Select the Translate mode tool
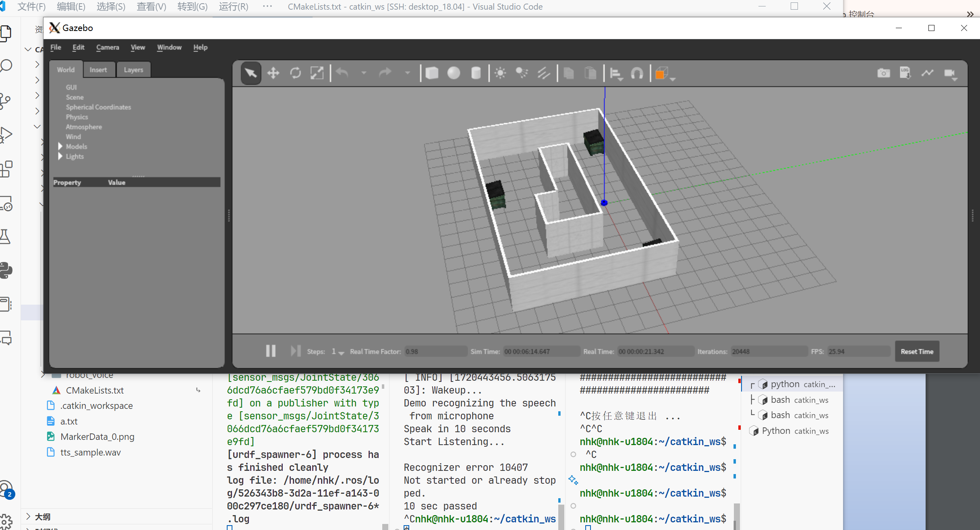 point(273,73)
